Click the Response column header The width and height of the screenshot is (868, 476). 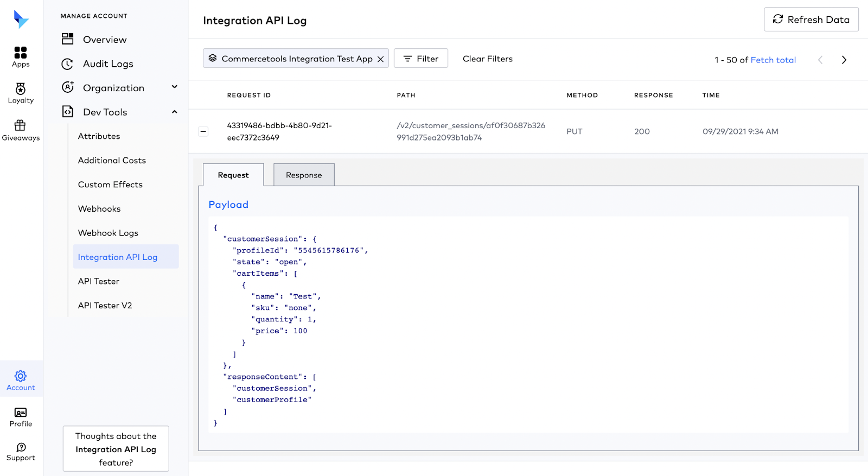click(654, 95)
